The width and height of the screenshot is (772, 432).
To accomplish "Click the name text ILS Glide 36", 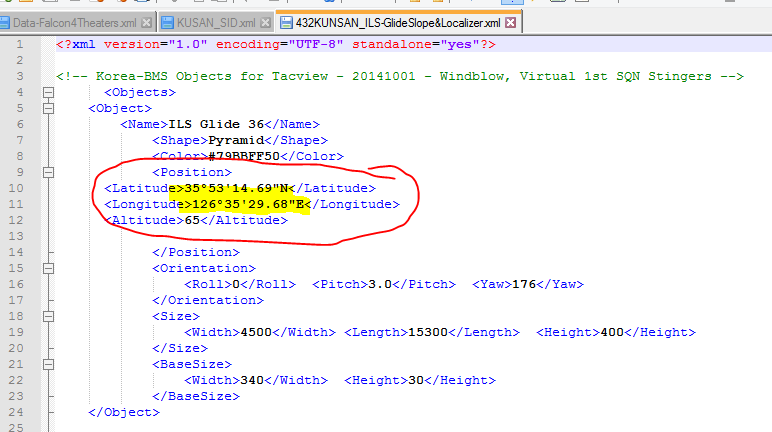I will (x=216, y=124).
